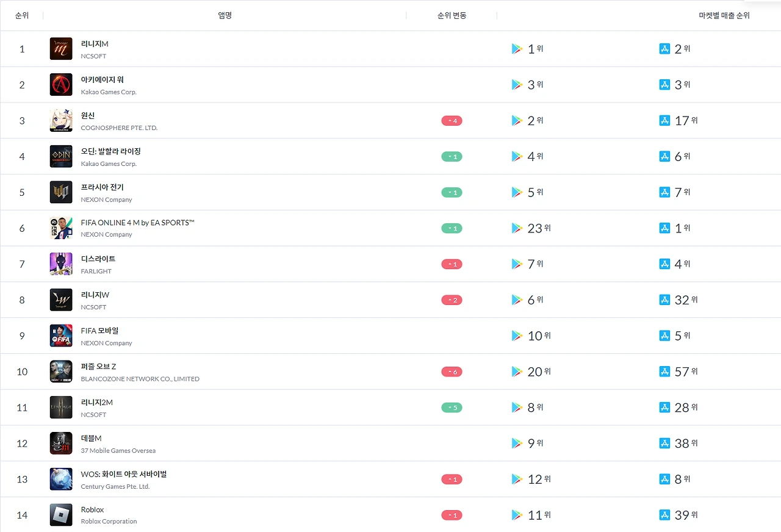
Task: Select Google Play icon for 아키에이지 워
Action: pyautogui.click(x=517, y=85)
